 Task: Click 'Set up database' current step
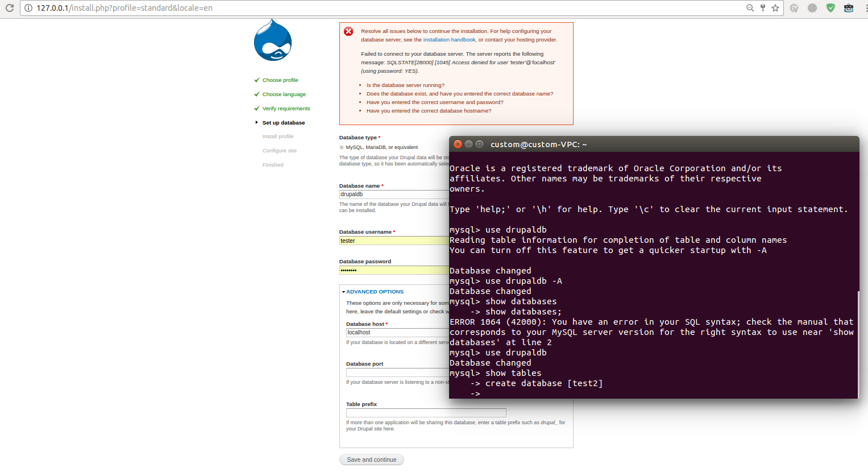[x=284, y=123]
